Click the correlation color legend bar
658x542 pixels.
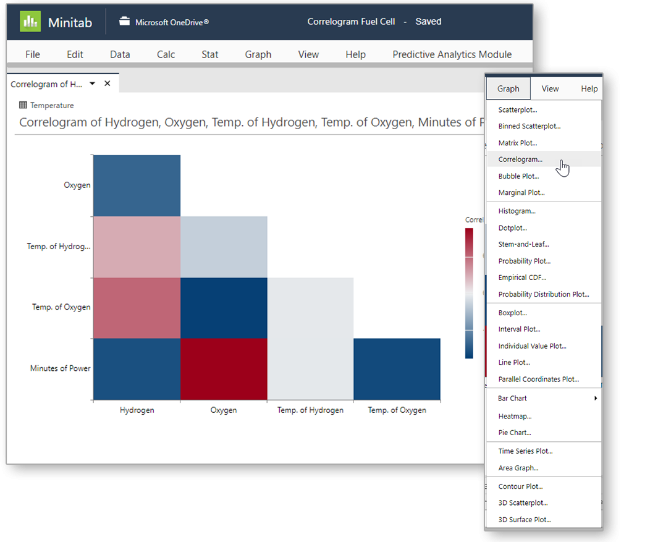point(469,293)
